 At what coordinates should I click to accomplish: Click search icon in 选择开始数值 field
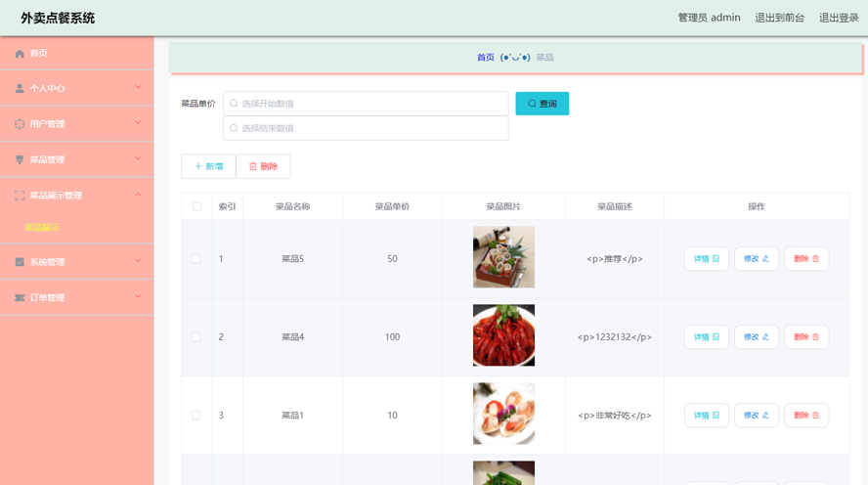tap(234, 104)
